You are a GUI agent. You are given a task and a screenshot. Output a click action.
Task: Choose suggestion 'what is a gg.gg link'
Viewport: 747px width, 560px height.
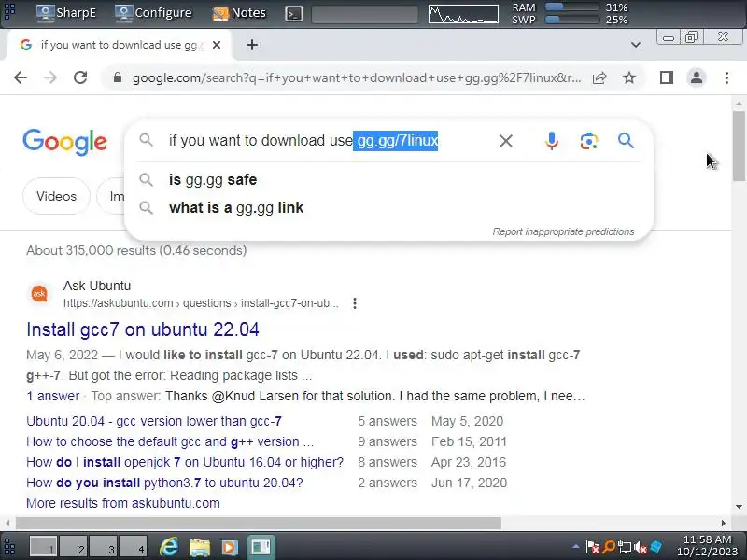(x=388, y=207)
